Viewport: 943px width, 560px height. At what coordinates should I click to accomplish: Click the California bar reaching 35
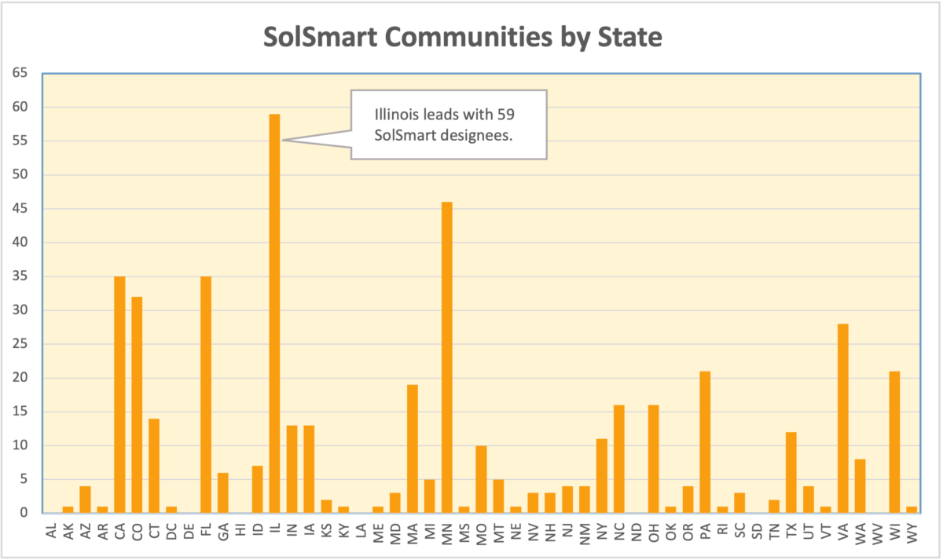click(119, 393)
